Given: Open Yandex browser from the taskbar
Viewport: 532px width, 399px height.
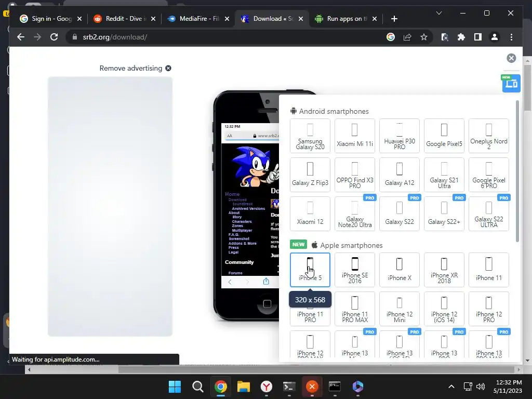Looking at the screenshot, I should click(x=267, y=387).
